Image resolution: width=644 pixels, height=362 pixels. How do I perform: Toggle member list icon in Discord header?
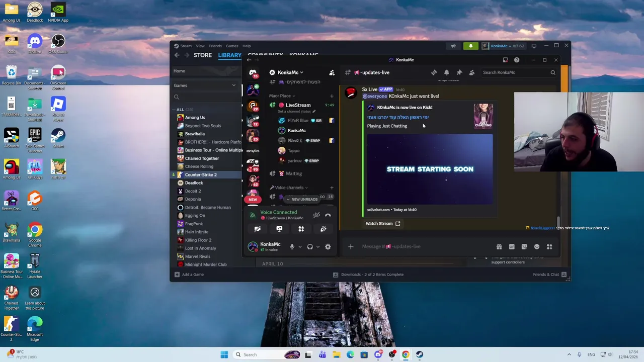(471, 72)
